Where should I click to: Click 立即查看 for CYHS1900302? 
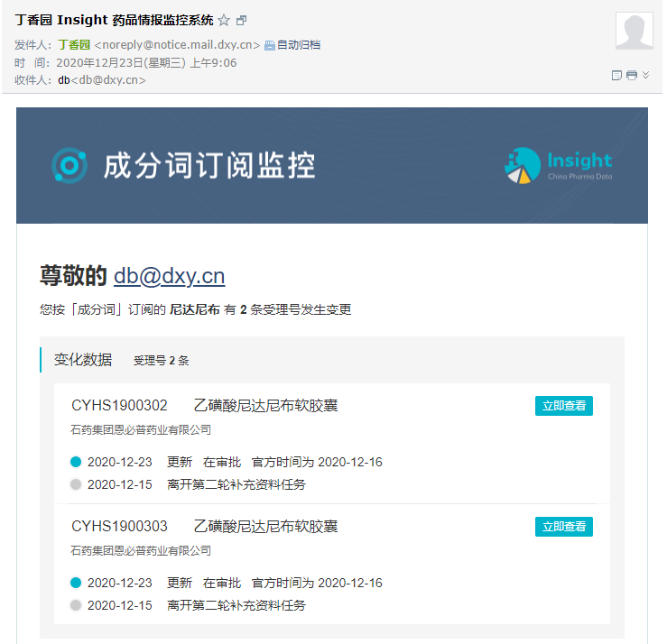coord(563,406)
